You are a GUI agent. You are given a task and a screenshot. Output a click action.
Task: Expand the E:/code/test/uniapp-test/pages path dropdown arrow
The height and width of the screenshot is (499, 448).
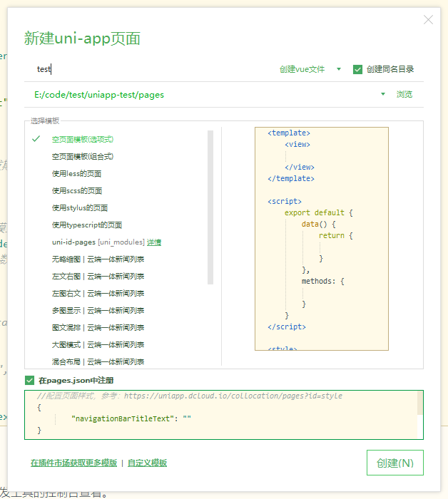point(383,94)
